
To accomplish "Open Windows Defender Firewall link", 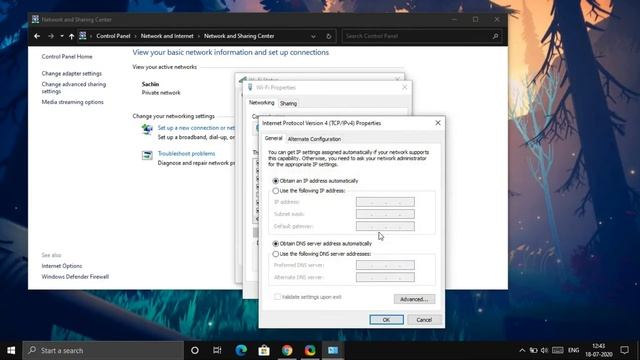I will click(x=75, y=277).
